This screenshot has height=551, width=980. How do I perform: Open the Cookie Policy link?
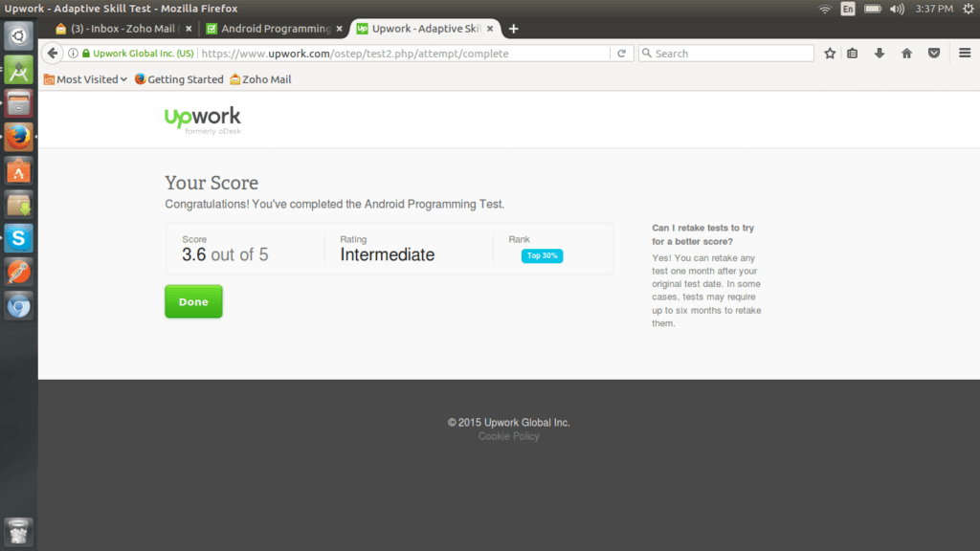509,436
